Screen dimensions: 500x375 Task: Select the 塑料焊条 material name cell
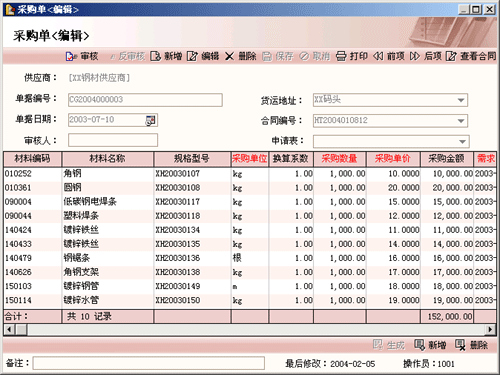click(108, 216)
